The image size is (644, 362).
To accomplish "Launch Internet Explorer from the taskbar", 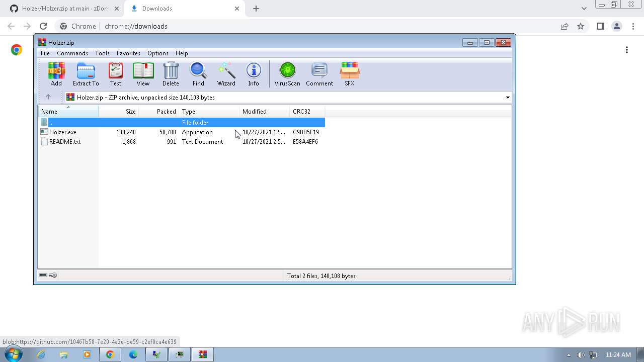I will pos(41,354).
